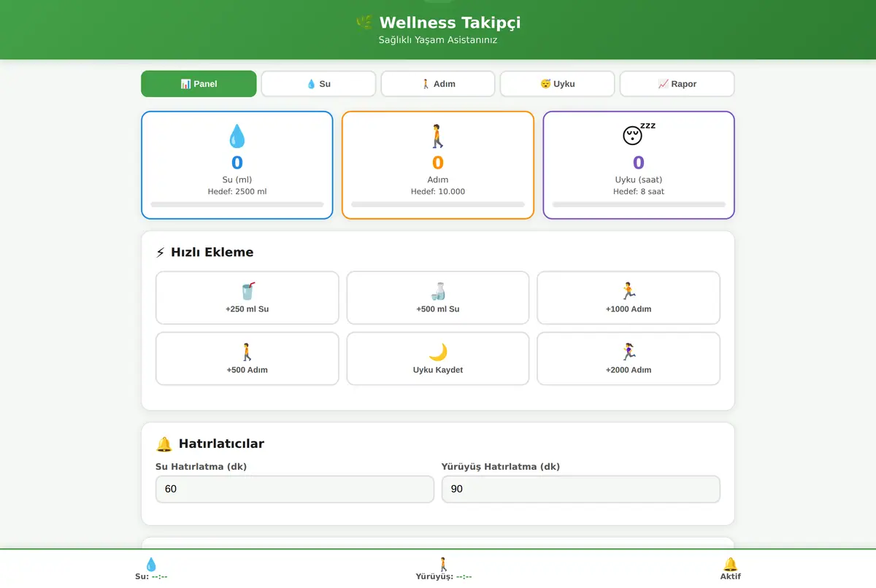Open the Adım tab

(438, 84)
